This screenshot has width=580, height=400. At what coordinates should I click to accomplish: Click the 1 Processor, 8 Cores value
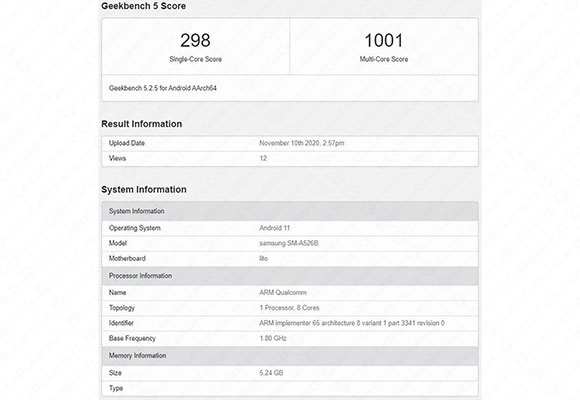[289, 308]
